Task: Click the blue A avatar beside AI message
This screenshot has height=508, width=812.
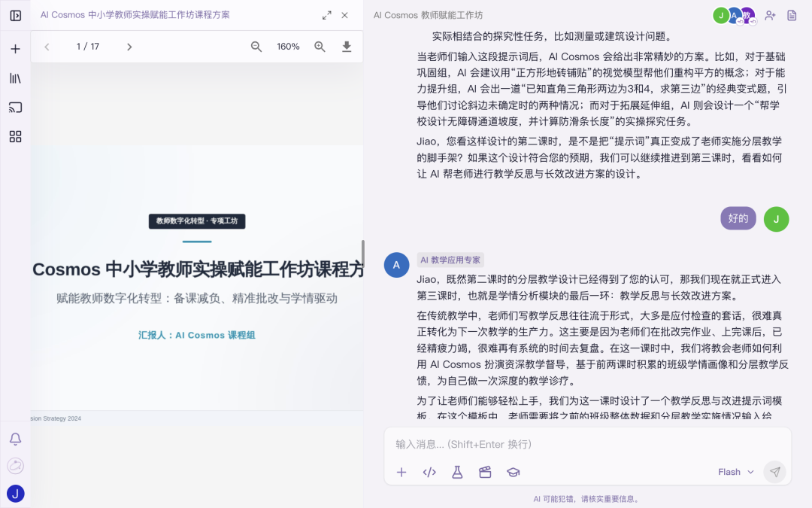Action: coord(397,265)
